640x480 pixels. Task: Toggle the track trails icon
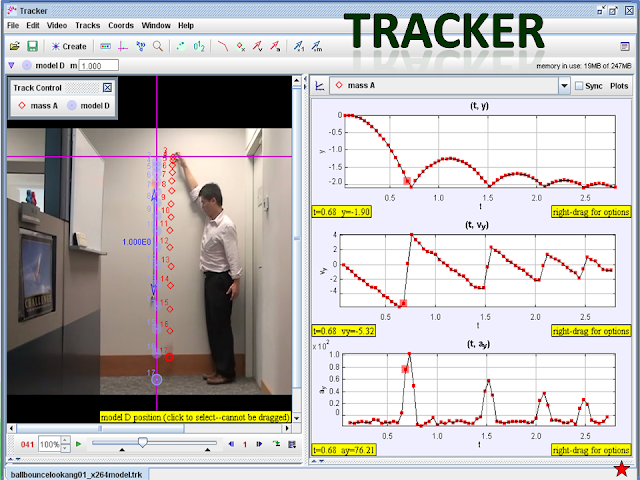point(181,47)
